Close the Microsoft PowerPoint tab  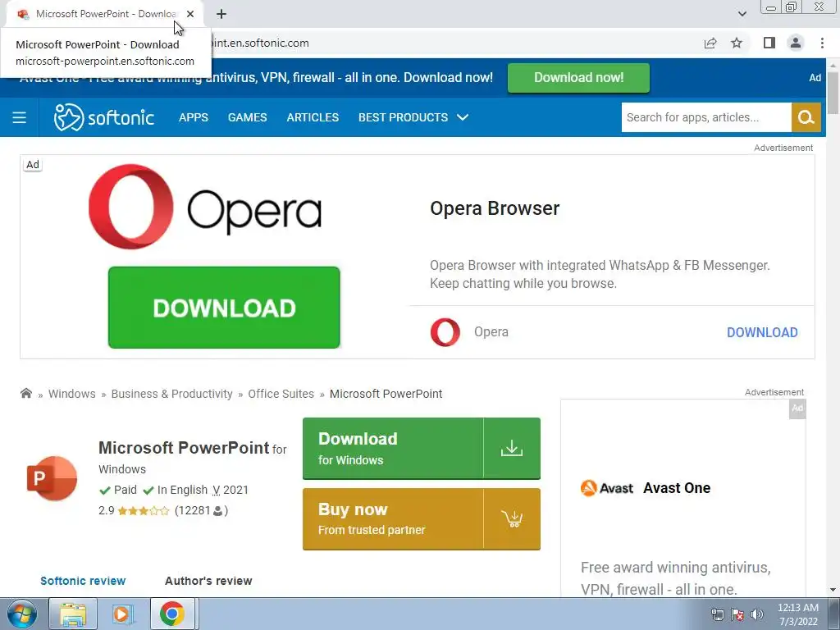click(x=190, y=14)
